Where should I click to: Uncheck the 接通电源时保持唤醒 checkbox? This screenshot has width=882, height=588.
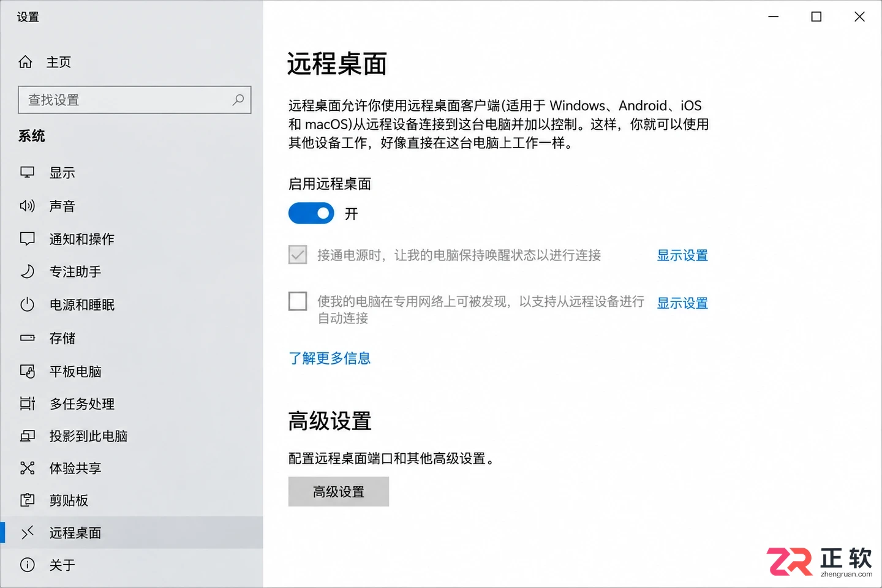(298, 255)
